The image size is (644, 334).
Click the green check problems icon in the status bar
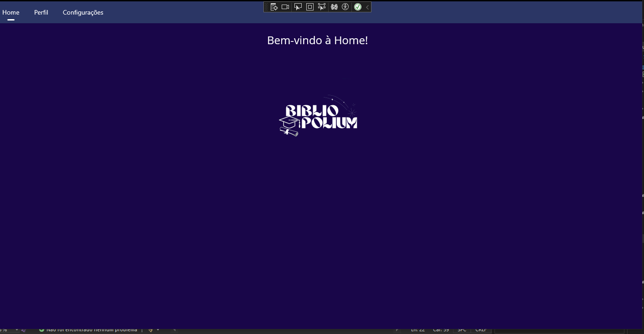tap(41, 329)
